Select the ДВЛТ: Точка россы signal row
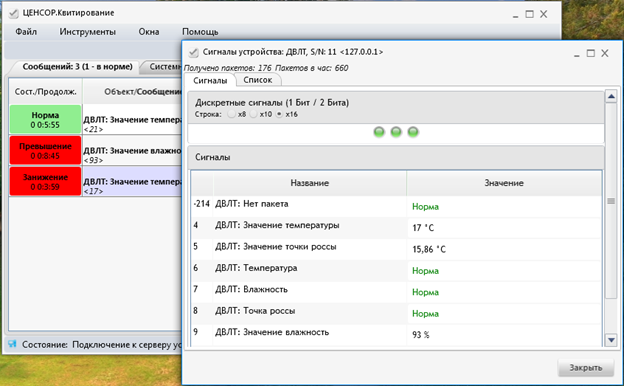The width and height of the screenshot is (624, 386). 396,314
